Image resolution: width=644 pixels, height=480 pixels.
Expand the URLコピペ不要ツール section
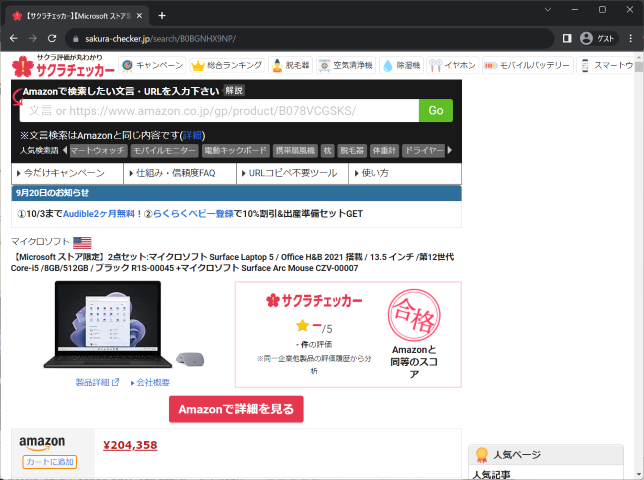click(x=292, y=173)
